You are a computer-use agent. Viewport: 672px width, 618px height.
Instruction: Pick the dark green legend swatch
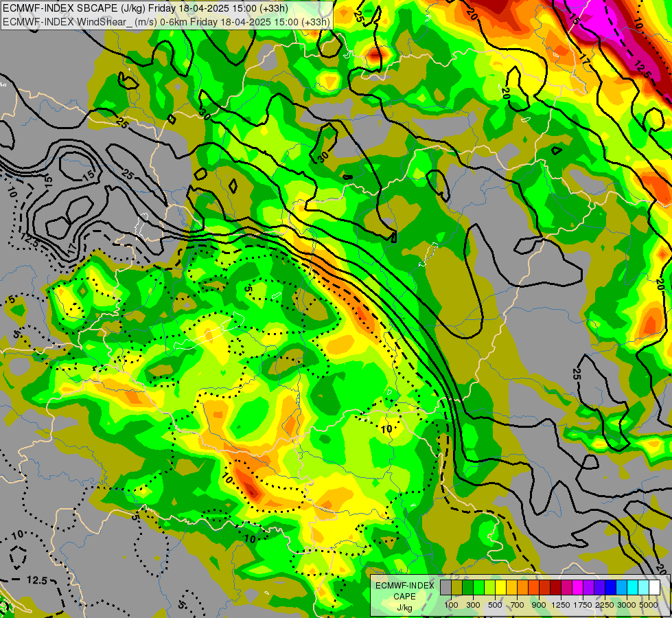[468, 587]
